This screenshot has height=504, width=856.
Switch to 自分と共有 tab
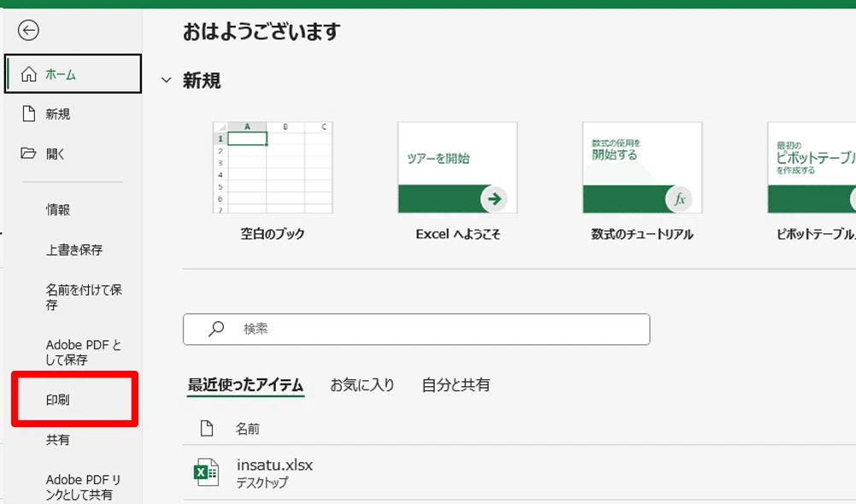click(456, 385)
